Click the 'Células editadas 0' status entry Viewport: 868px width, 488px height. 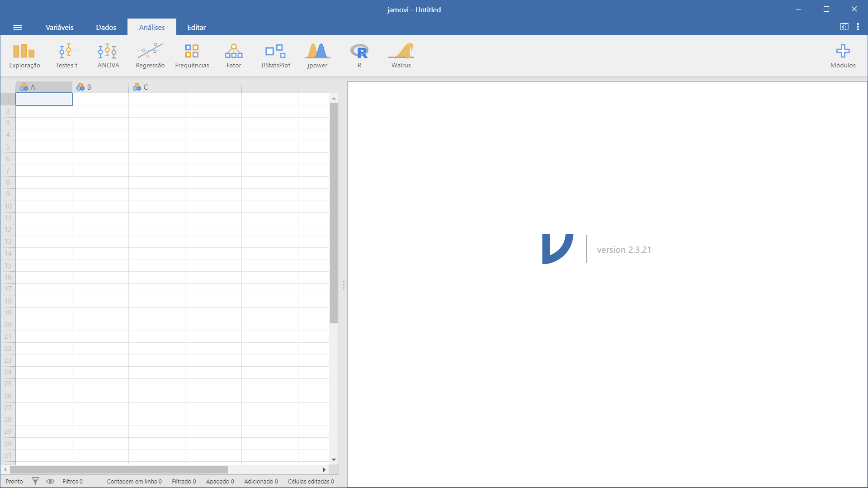311,481
